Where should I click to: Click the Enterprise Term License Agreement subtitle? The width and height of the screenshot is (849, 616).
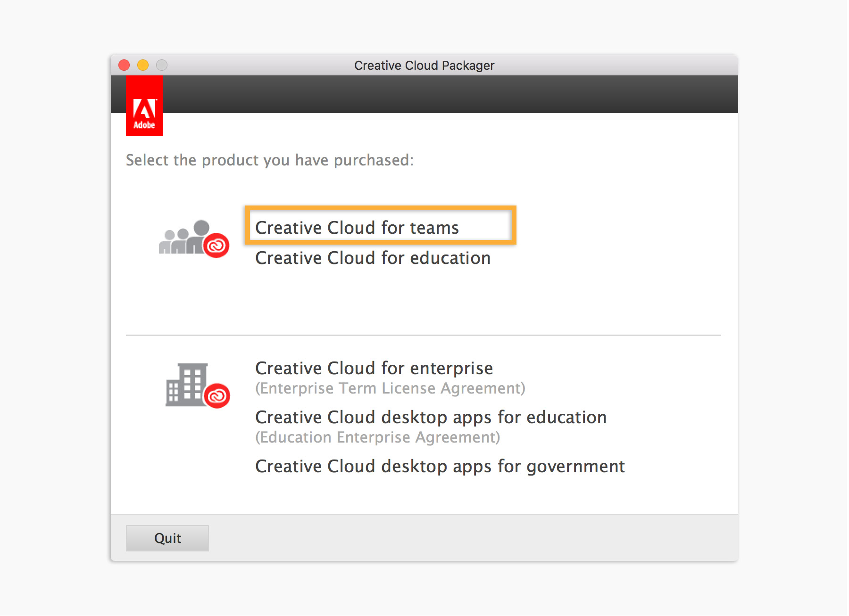tap(390, 388)
